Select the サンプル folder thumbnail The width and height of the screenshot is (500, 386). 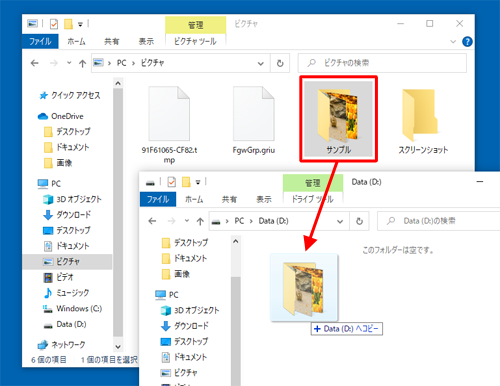(338, 119)
